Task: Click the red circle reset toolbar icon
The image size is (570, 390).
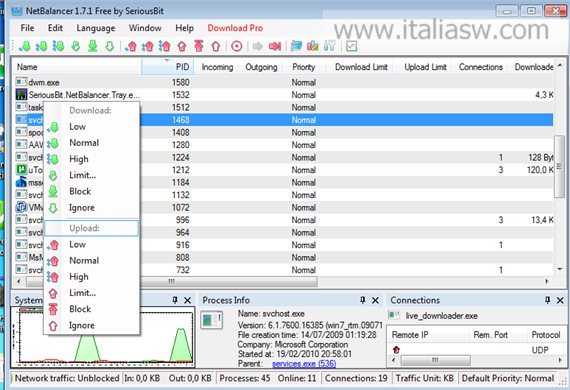Action: (x=237, y=46)
